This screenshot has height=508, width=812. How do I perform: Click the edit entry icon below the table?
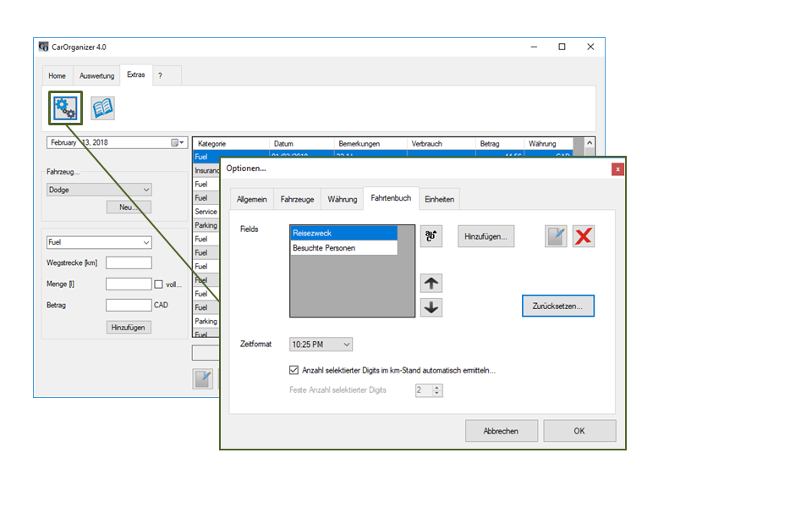click(203, 378)
